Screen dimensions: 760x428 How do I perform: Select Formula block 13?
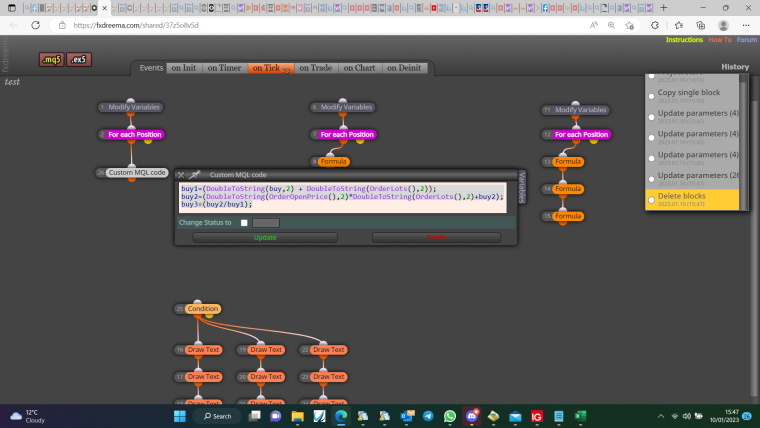[563, 161]
